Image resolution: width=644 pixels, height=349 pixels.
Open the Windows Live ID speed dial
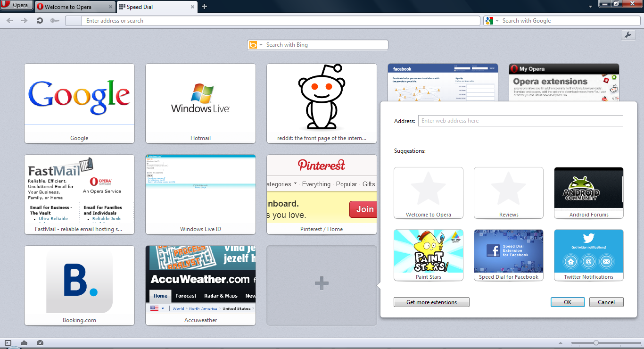[x=200, y=194]
